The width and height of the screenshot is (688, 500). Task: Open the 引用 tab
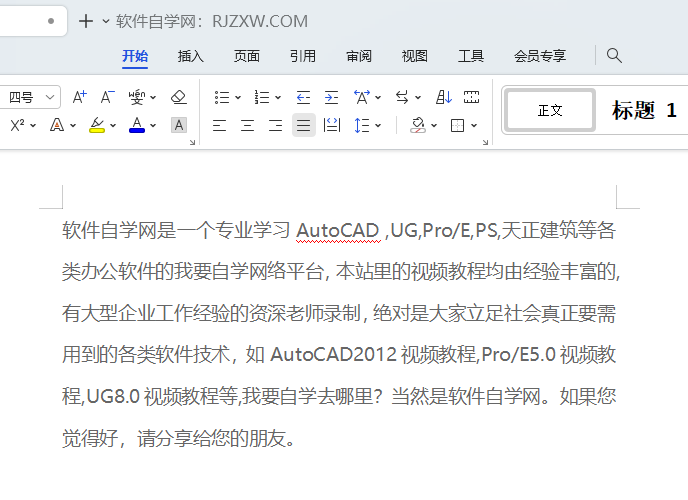[303, 56]
